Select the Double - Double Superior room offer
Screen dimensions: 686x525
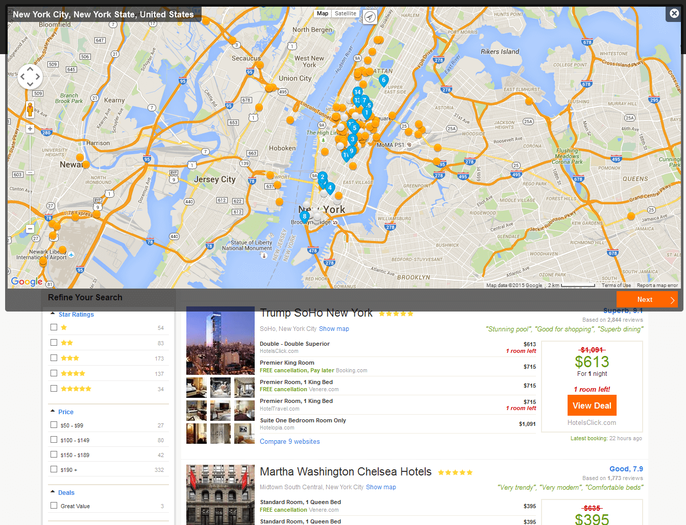click(x=398, y=347)
